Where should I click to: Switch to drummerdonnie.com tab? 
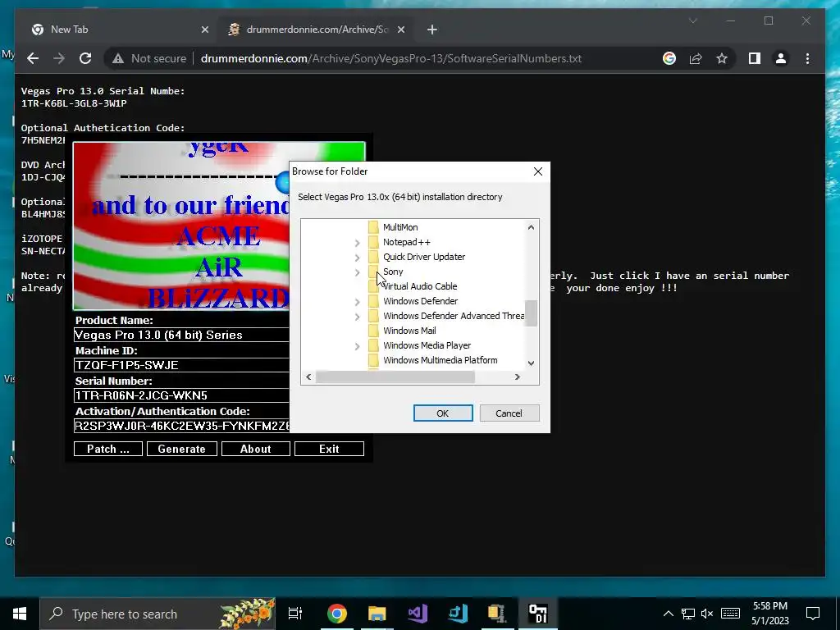[317, 30]
